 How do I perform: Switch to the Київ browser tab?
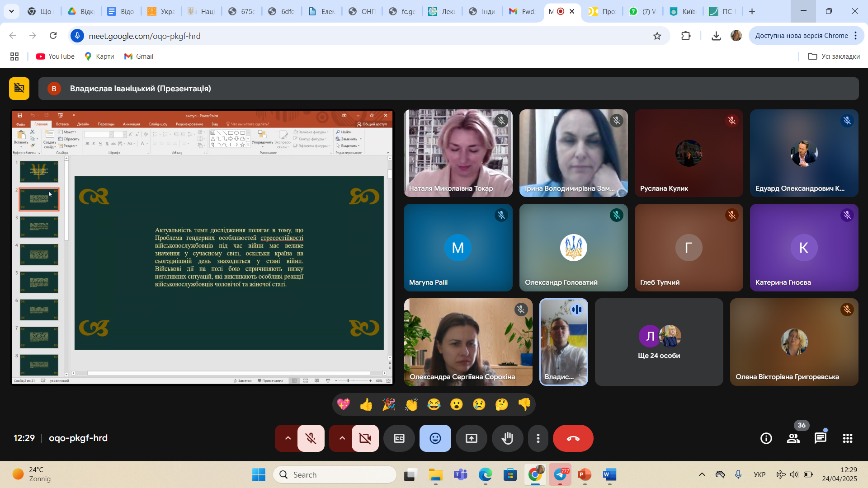point(683,11)
